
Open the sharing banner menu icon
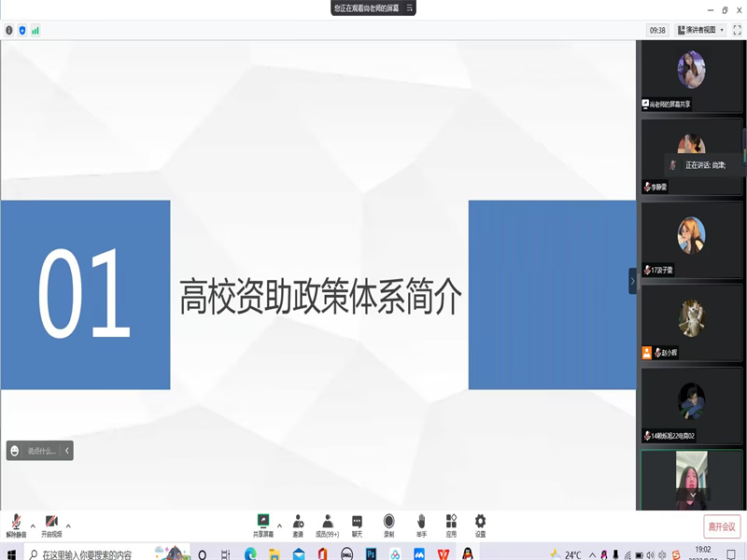pyautogui.click(x=408, y=7)
